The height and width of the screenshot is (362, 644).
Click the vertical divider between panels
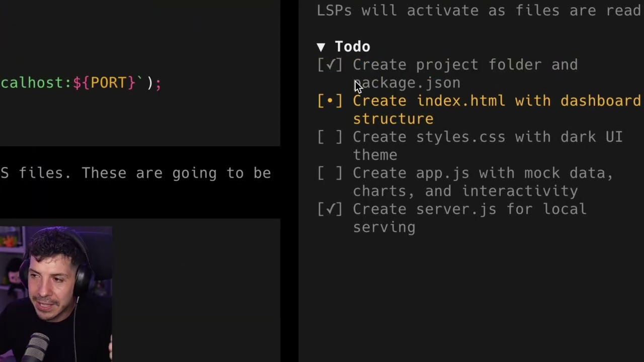[289, 181]
